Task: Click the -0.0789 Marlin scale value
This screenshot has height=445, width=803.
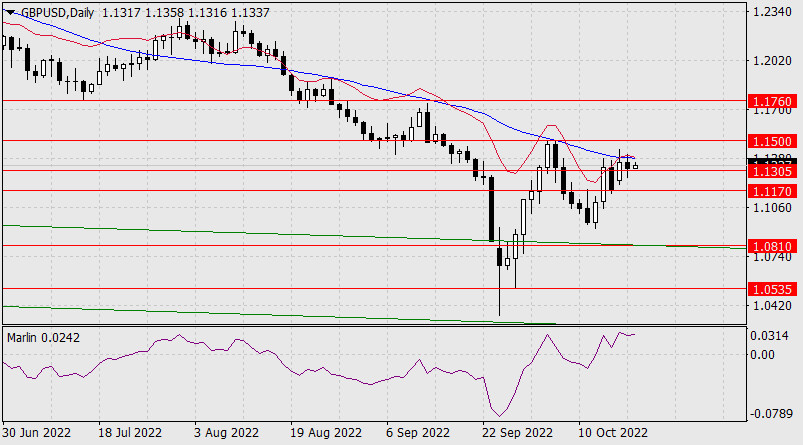Action: click(770, 413)
